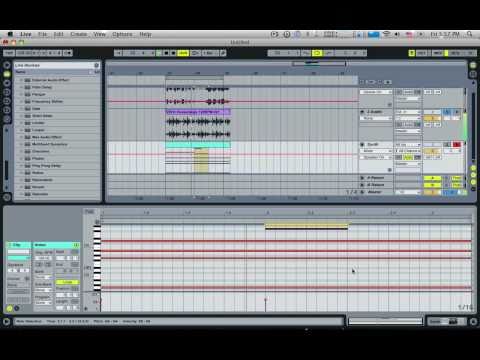Click the Fold button in the MIDI editor
Screen dimensions: 480x360
coord(89,211)
